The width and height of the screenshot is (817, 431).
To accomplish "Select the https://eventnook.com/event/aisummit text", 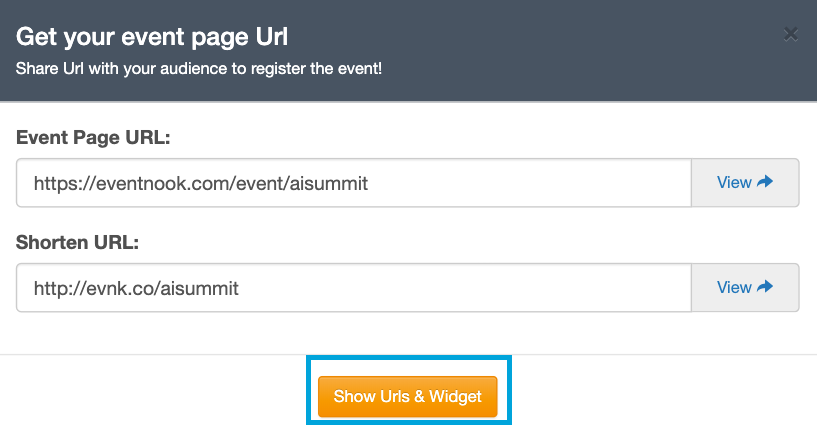I will [201, 183].
